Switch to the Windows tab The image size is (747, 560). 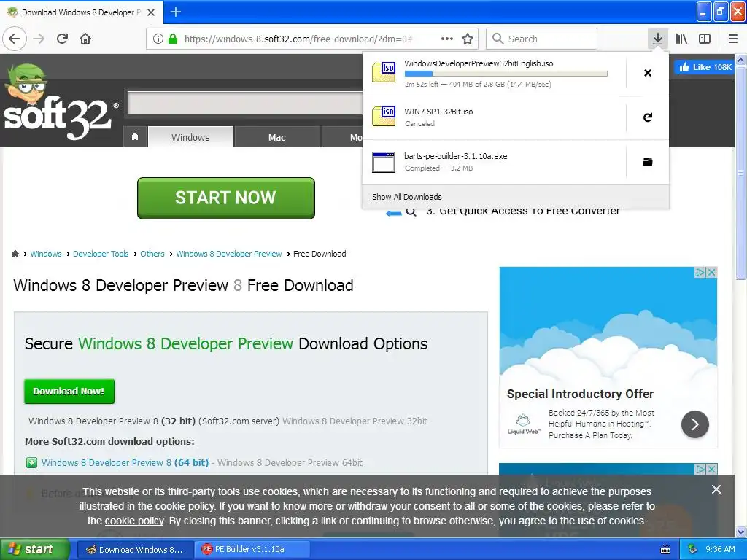coord(190,137)
